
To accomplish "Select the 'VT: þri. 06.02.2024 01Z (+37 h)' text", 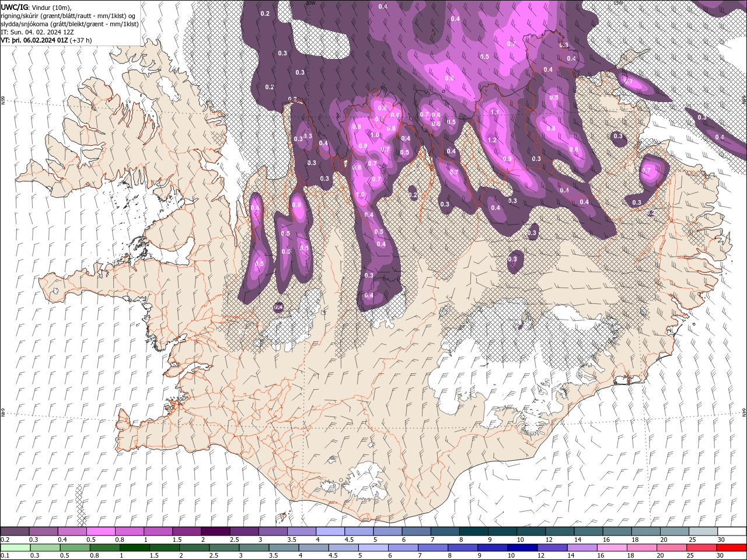I will (47, 40).
